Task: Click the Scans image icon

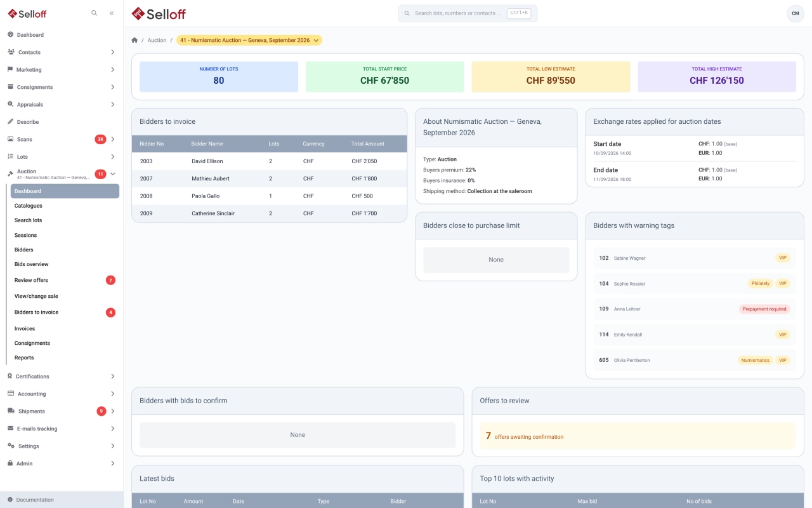Action: point(10,139)
